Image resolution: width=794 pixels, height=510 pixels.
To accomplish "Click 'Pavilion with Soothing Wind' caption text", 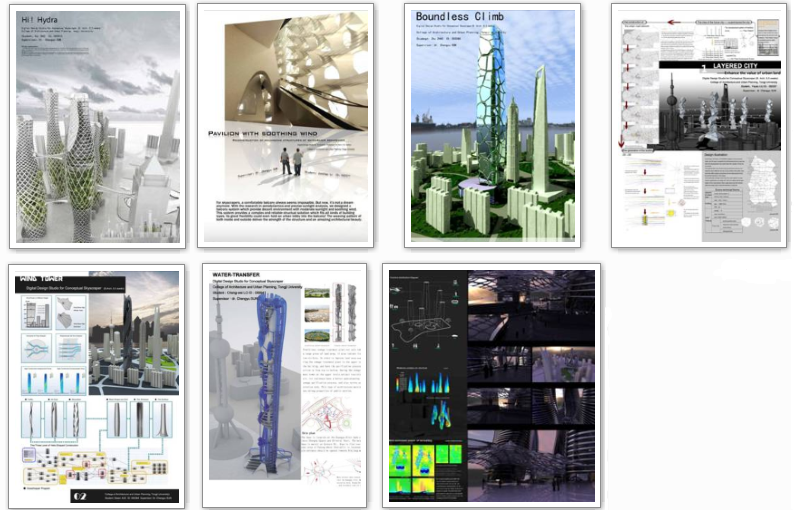I will [263, 134].
